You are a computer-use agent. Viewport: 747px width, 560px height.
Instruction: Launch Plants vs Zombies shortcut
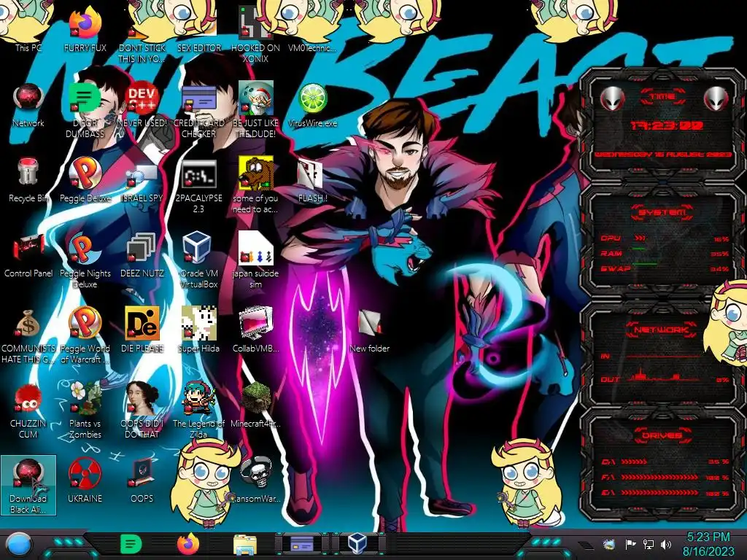coord(85,411)
